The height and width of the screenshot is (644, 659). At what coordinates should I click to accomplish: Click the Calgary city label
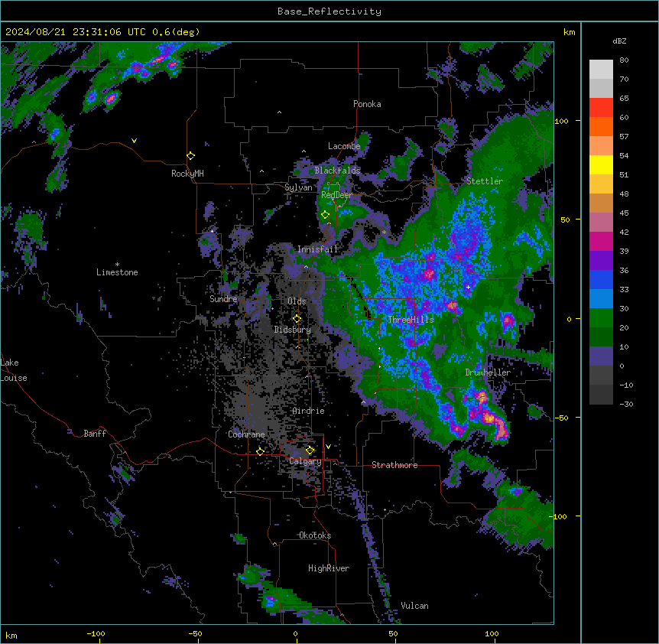click(305, 461)
